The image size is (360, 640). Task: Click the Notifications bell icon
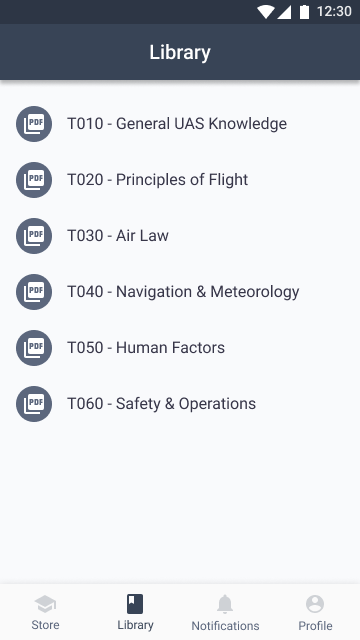[x=225, y=604]
